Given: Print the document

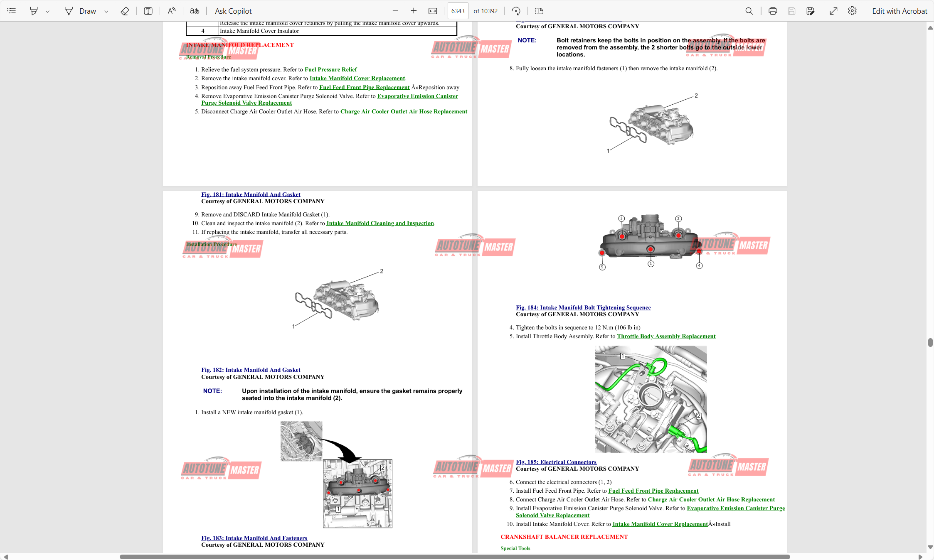Looking at the screenshot, I should tap(773, 11).
